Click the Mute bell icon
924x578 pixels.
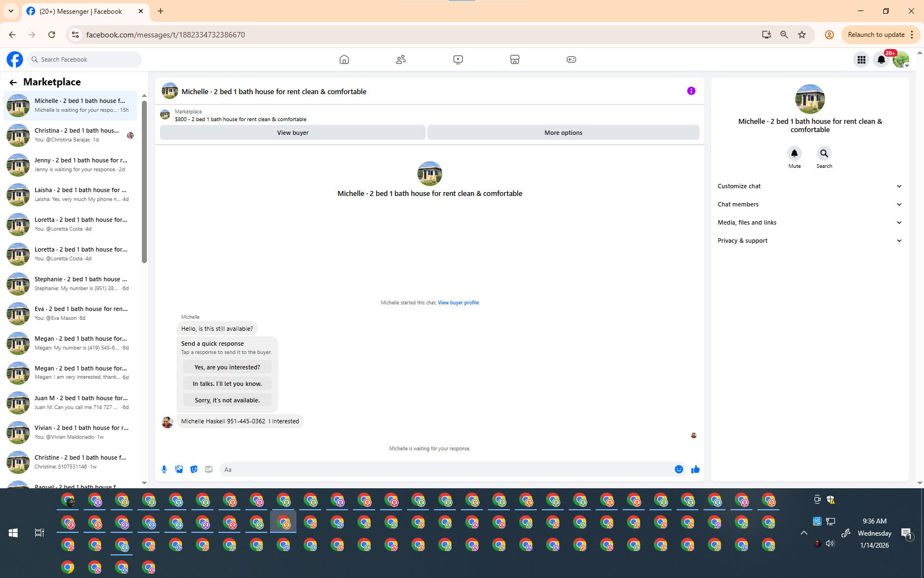click(x=794, y=153)
